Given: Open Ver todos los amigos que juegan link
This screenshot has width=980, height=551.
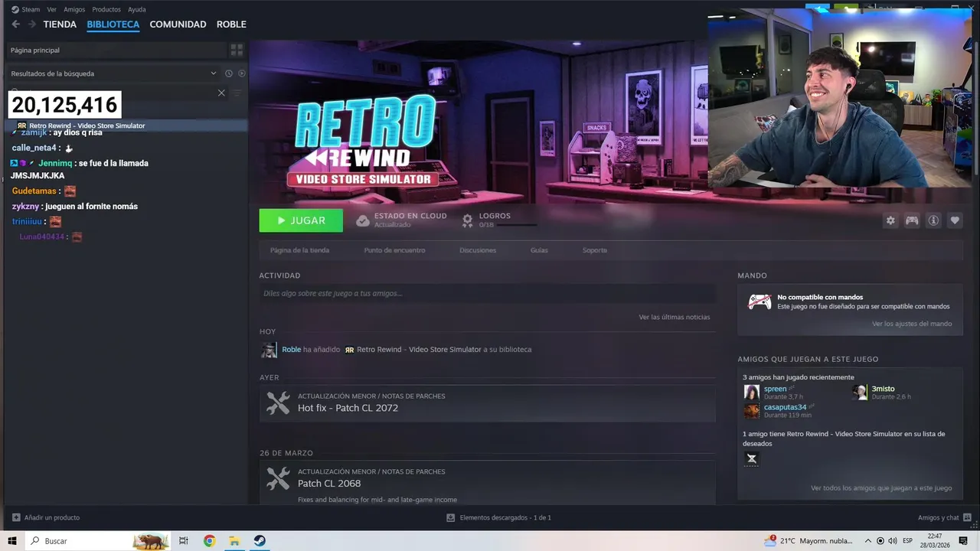Looking at the screenshot, I should click(881, 488).
